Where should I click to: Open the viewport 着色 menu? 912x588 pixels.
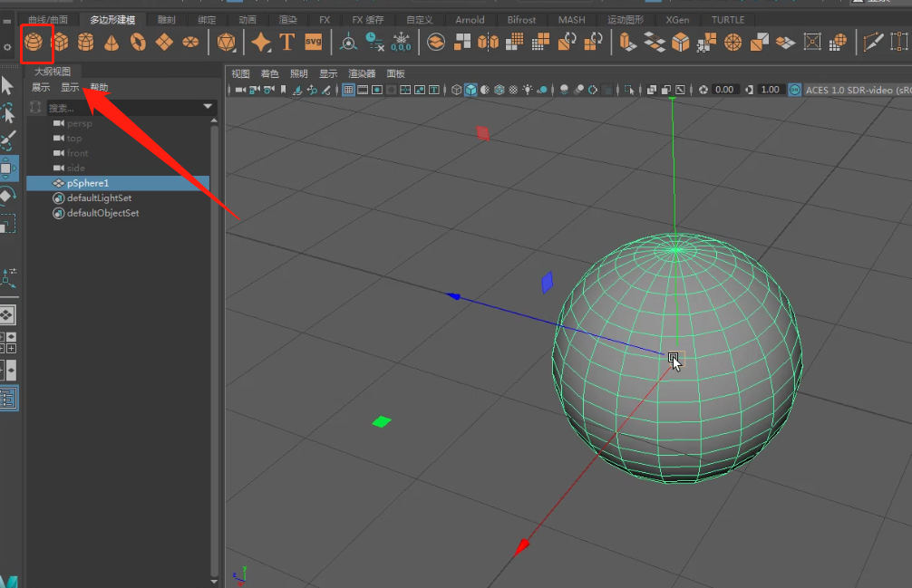coord(269,73)
